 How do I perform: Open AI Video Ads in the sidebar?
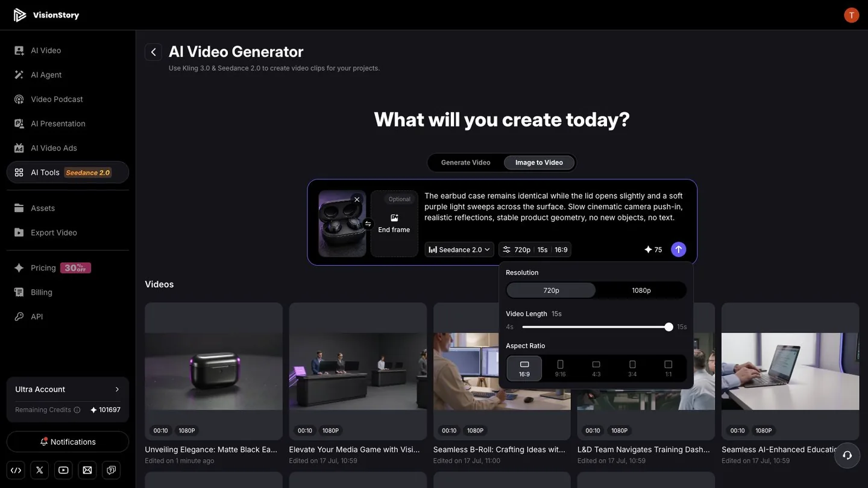[68, 148]
